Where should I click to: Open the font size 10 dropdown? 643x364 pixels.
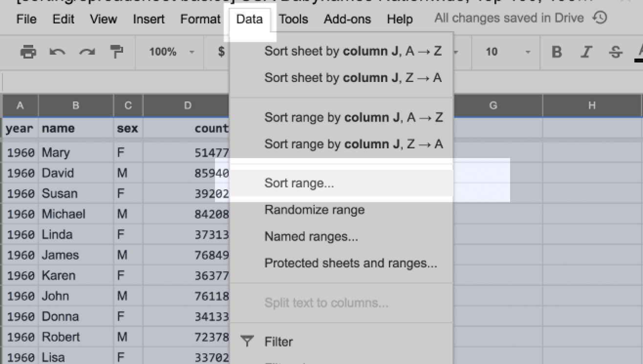pos(507,51)
